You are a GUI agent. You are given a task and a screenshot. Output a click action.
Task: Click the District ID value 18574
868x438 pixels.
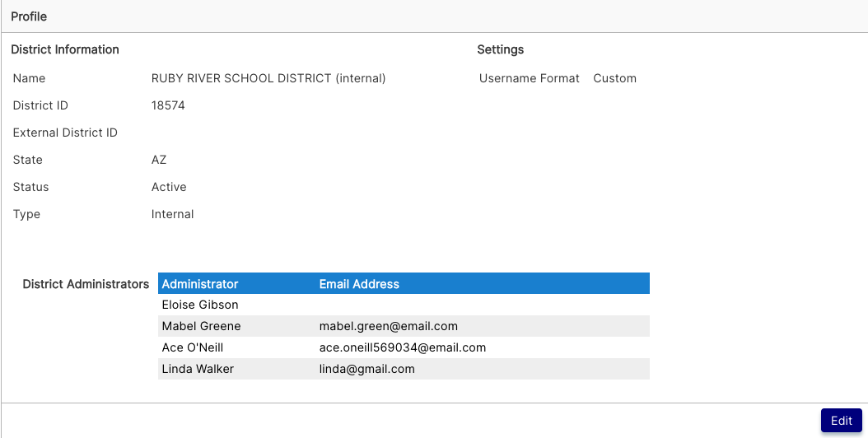point(168,105)
